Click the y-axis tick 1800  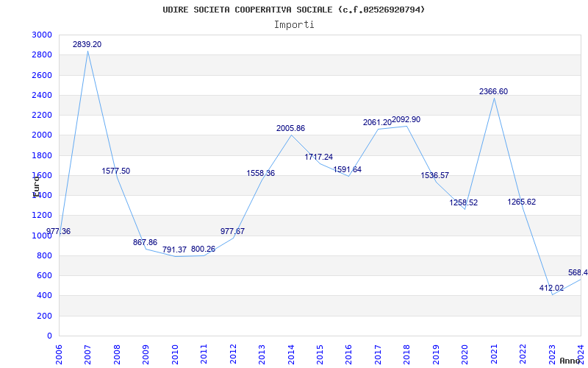[43, 155]
